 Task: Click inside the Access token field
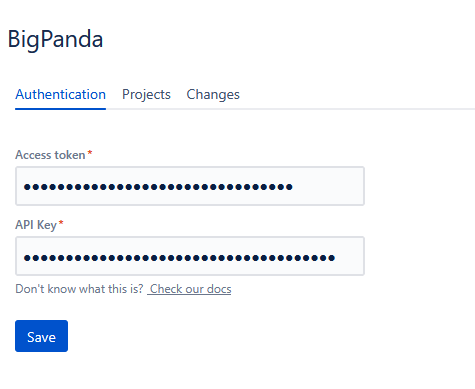point(190,186)
